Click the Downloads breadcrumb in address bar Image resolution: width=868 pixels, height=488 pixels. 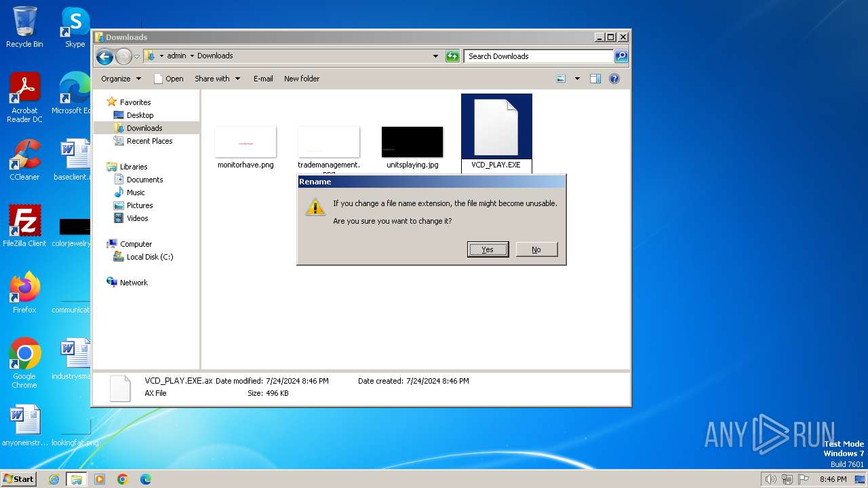(x=215, y=56)
